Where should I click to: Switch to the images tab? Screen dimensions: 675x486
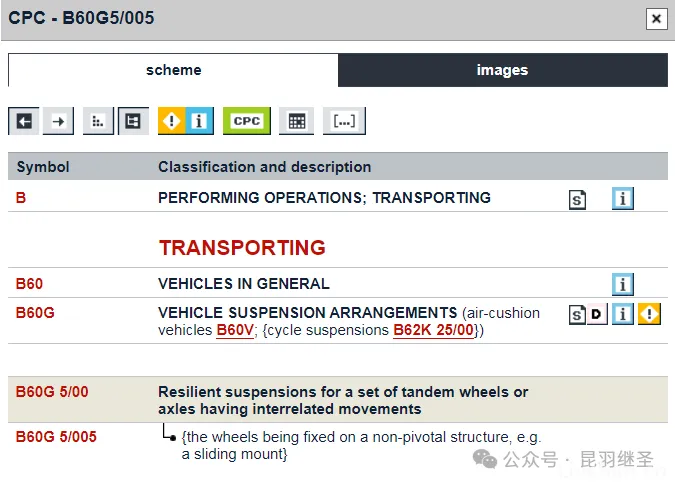502,70
